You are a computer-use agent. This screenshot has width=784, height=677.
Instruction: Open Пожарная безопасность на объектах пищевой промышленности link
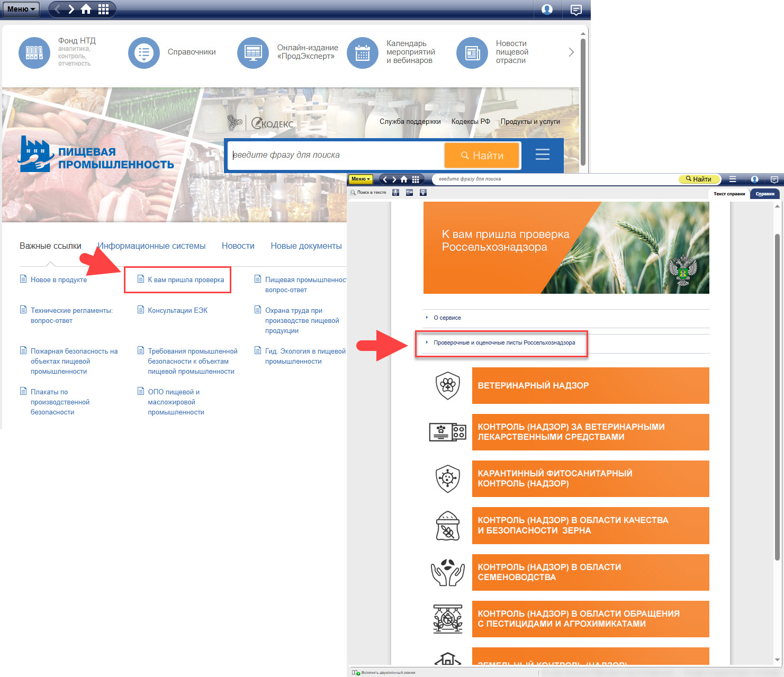[x=74, y=361]
